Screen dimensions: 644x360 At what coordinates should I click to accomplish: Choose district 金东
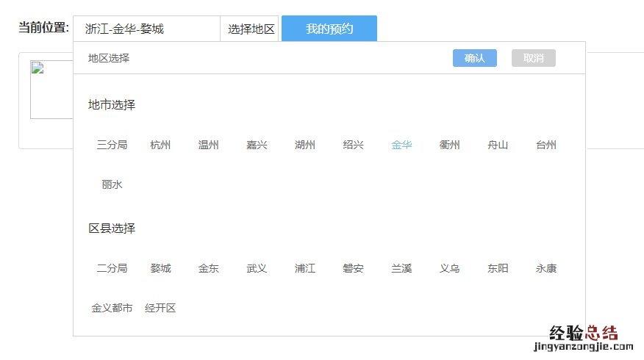click(x=208, y=268)
